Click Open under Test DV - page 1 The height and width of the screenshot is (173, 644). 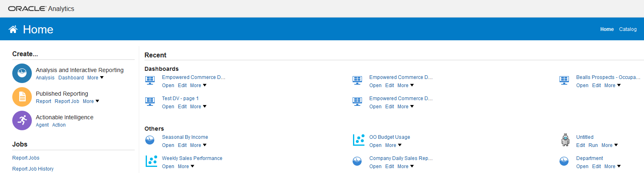168,107
